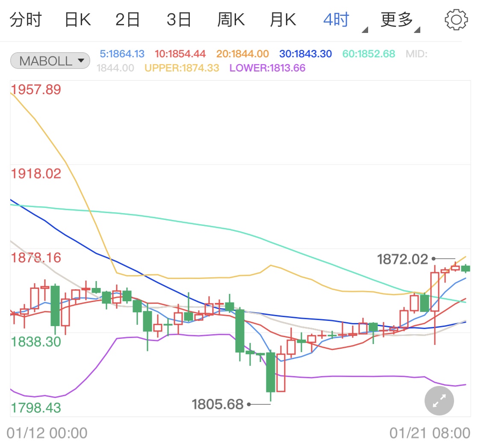
Task: Click the 1872.02 high price marker
Action: click(x=402, y=259)
